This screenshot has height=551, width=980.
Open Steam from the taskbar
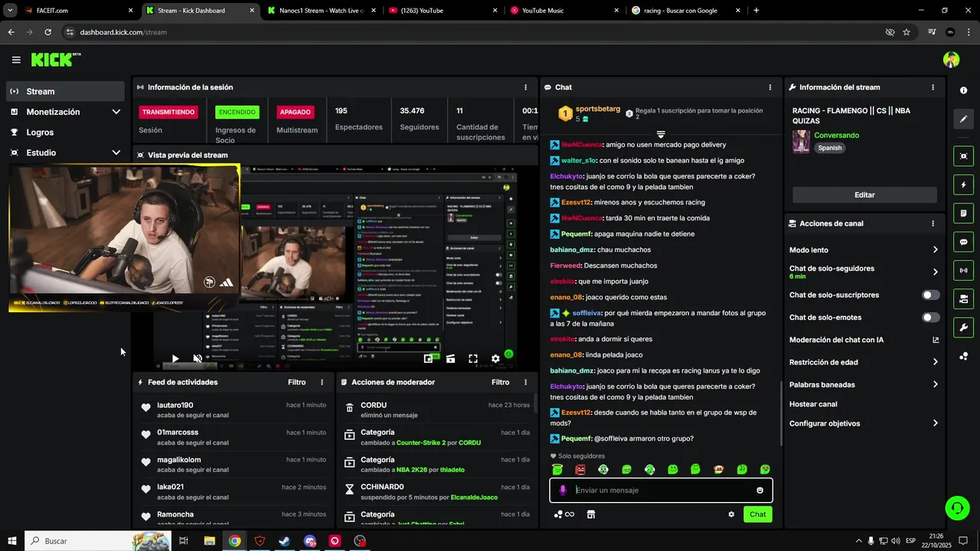(284, 541)
